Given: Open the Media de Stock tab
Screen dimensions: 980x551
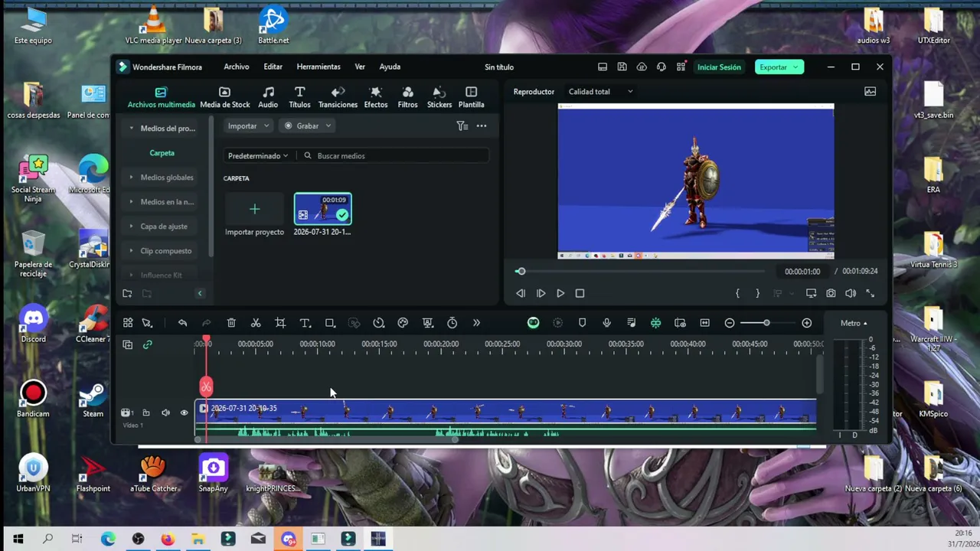Looking at the screenshot, I should (225, 97).
